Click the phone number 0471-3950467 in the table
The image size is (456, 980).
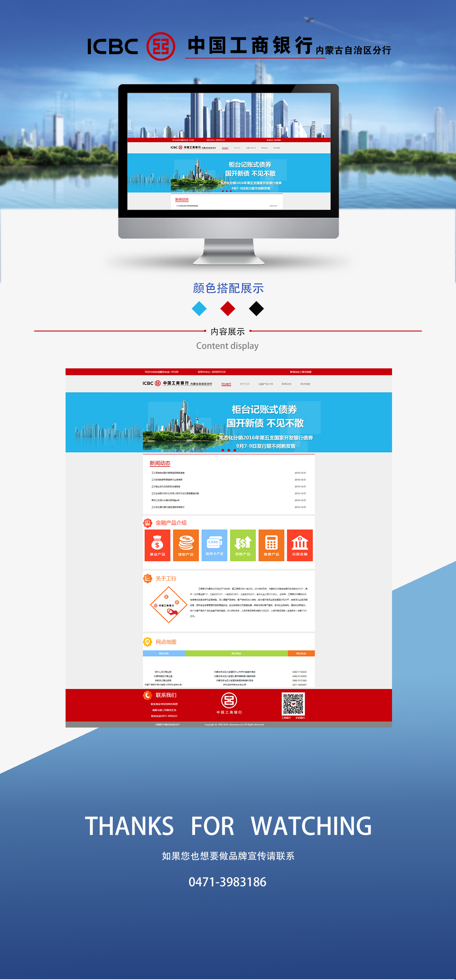(299, 685)
